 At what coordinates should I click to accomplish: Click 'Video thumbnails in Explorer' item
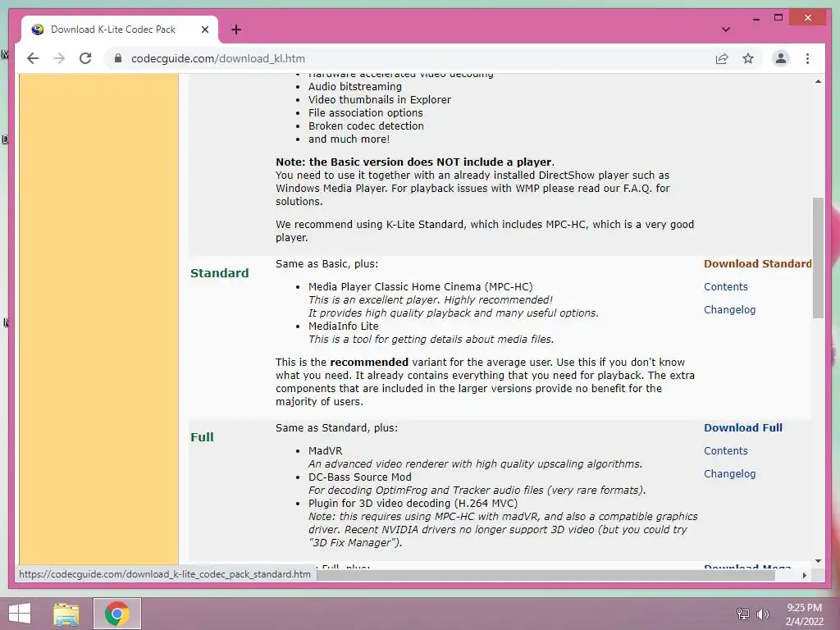(x=379, y=99)
